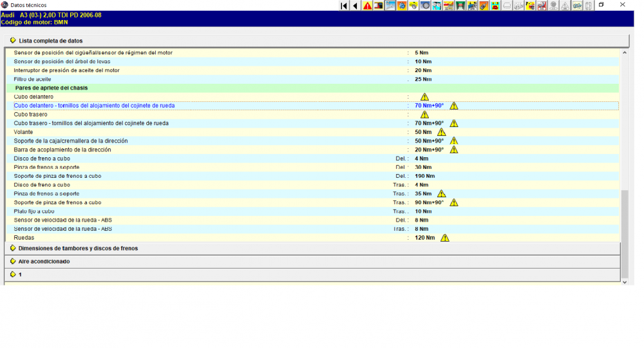Click warning beside Cubo trasero tornillos 70 Nm+90°
The image size is (644, 348).
click(453, 123)
